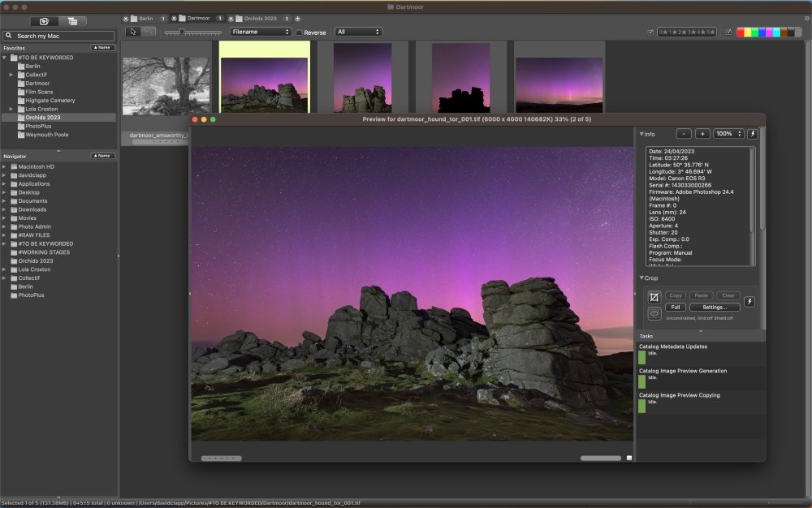Collapse the Crop section in Preview
Screen dimensions: 812x508
click(641, 278)
